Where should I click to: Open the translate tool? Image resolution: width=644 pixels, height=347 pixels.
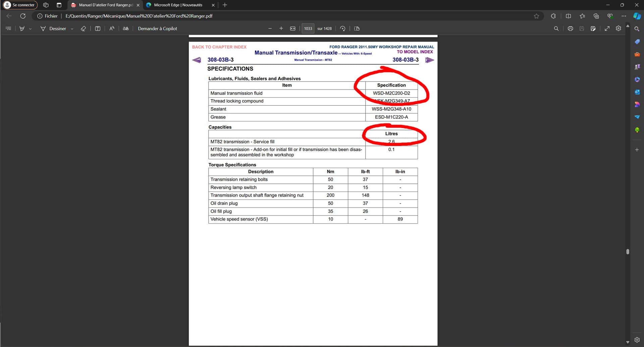click(126, 28)
